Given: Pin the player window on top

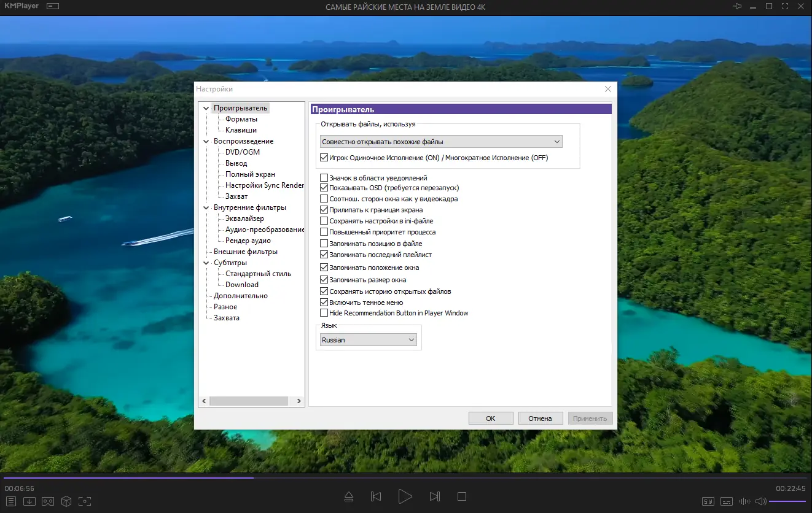Looking at the screenshot, I should coord(738,6).
